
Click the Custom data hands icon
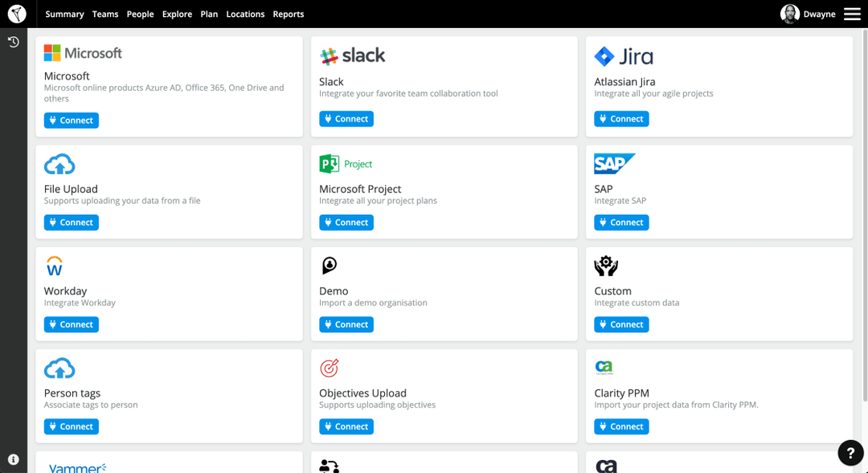coord(605,265)
